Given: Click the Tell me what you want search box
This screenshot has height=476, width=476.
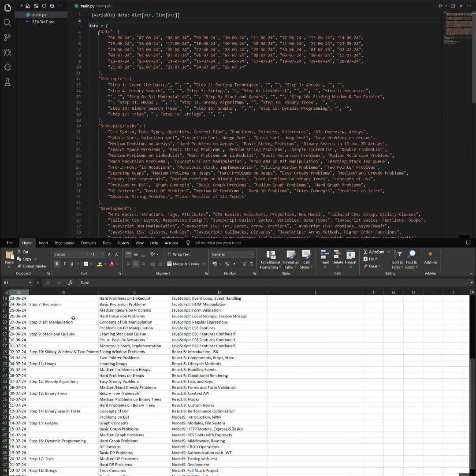Looking at the screenshot, I should coord(217,243).
